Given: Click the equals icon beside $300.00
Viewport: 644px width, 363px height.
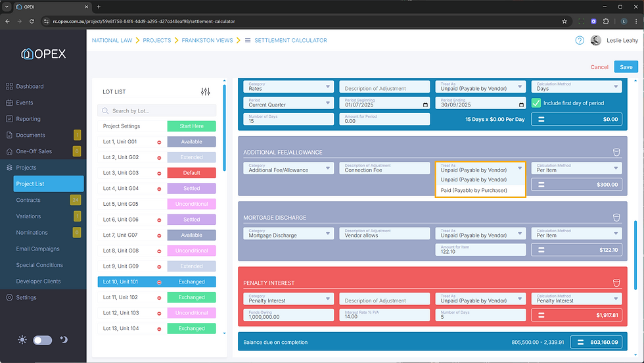Looking at the screenshot, I should pyautogui.click(x=541, y=185).
